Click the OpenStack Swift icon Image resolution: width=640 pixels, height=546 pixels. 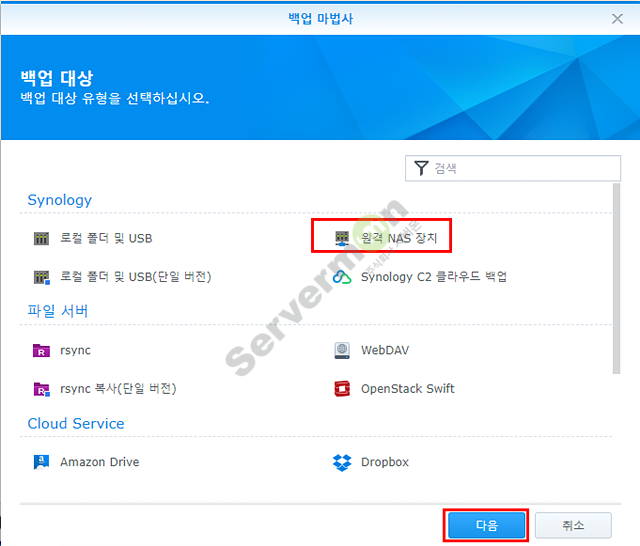[x=342, y=389]
